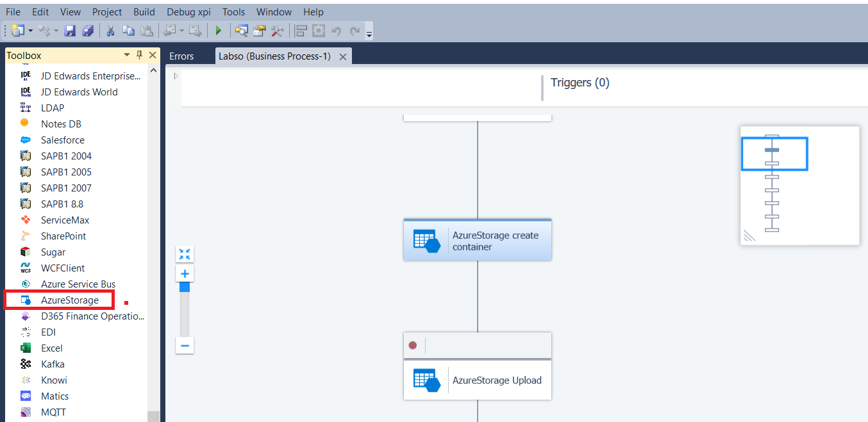The width and height of the screenshot is (868, 422).
Task: Zoom out with the minus button
Action: [x=185, y=346]
